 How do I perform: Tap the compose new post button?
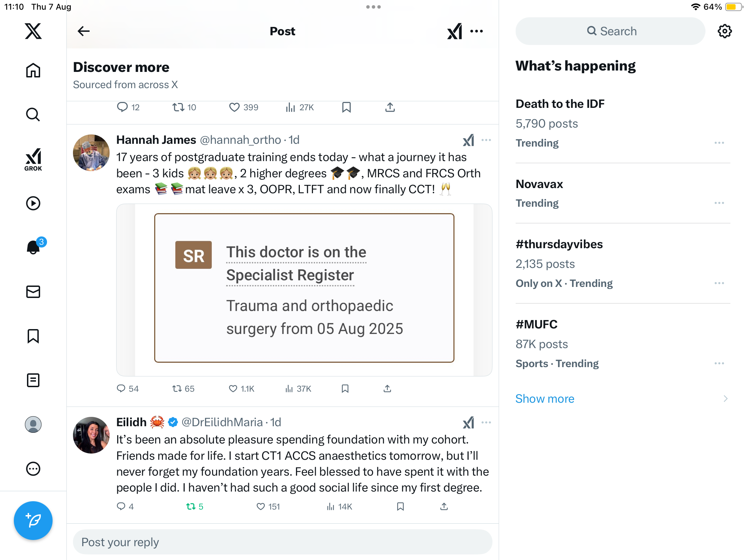pos(33,521)
